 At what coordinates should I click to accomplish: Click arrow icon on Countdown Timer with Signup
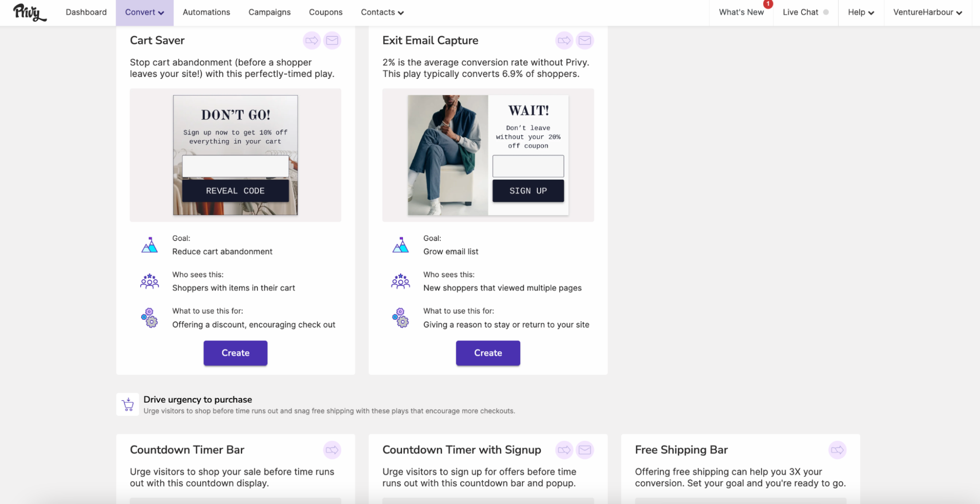pos(564,450)
